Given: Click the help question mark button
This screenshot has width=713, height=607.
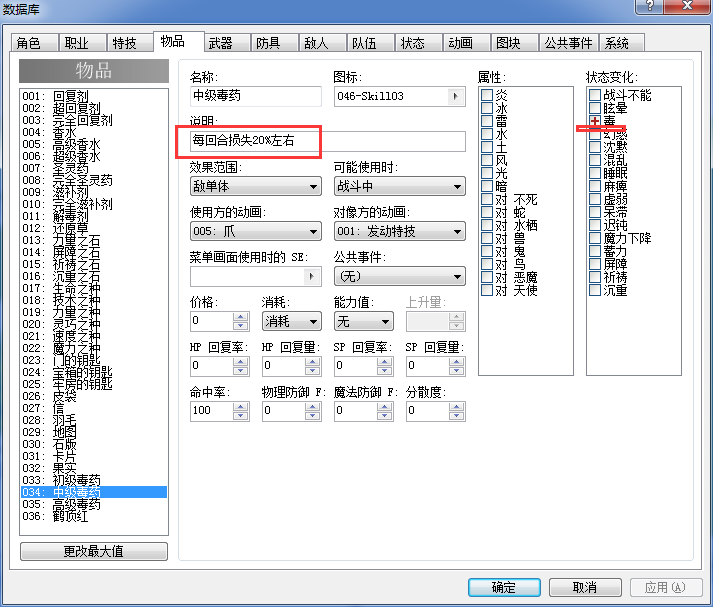Looking at the screenshot, I should [649, 6].
